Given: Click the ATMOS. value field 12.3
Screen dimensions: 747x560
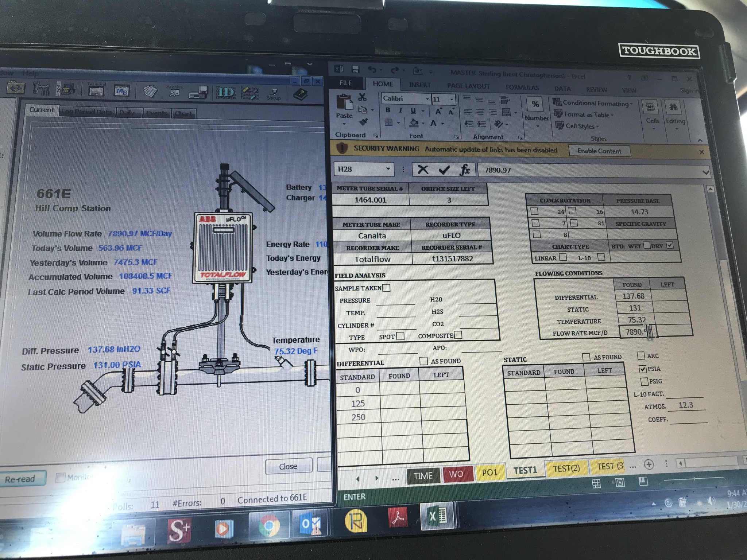Looking at the screenshot, I should tap(685, 405).
